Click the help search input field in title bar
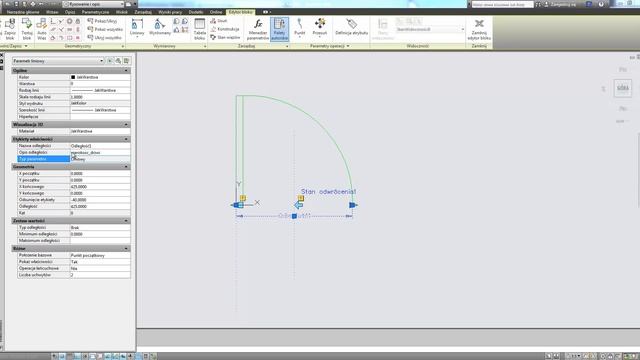 click(x=502, y=4)
